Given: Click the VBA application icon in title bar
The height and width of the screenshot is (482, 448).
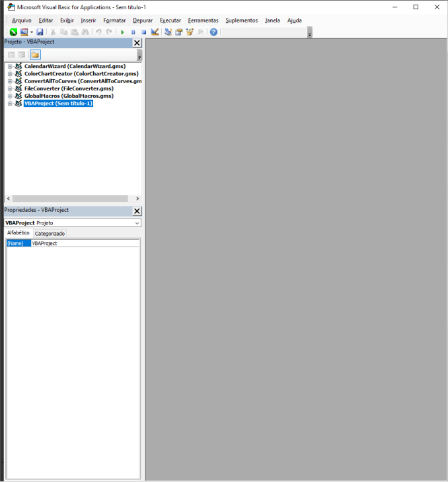Looking at the screenshot, I should click(x=11, y=7).
